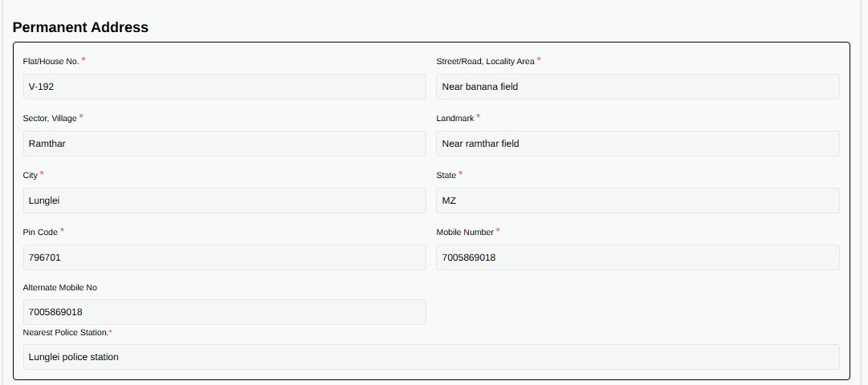The height and width of the screenshot is (385, 868).
Task: Select the City input containing Lunglei
Action: (225, 201)
